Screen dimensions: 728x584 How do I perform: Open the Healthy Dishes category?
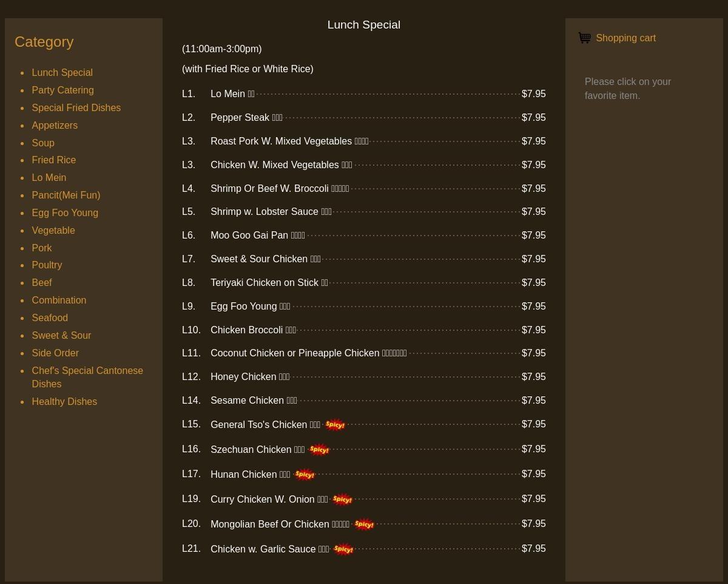64,402
